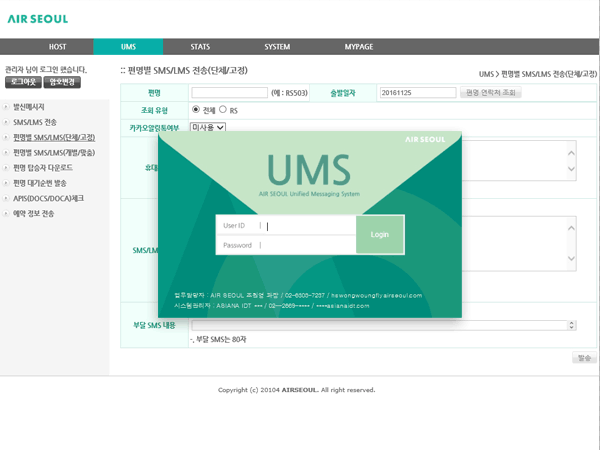Open the MYPAGE tab
Viewport: 600px width, 450px height.
point(359,47)
